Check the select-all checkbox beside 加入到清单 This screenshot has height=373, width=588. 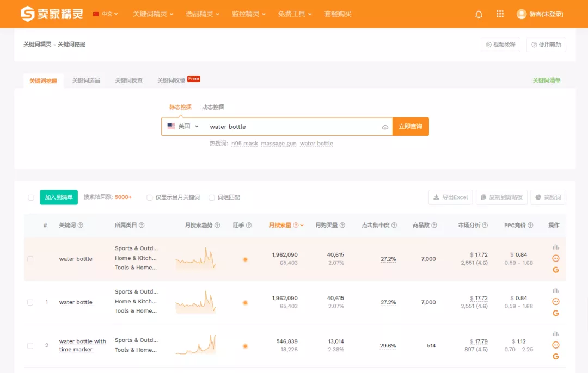[31, 197]
